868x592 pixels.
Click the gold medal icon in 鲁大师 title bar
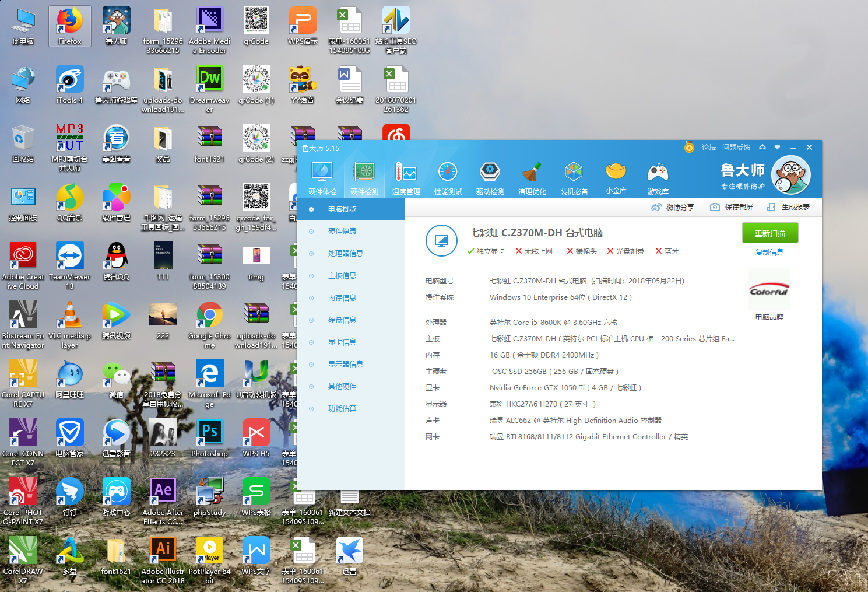[x=689, y=148]
